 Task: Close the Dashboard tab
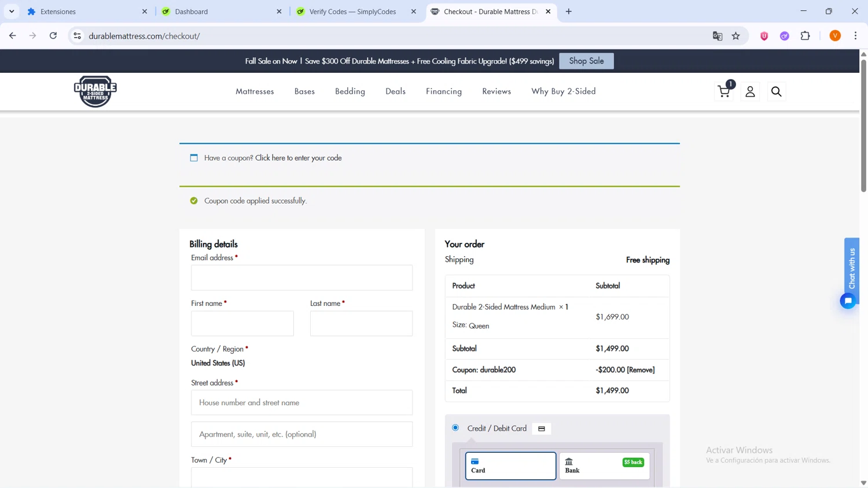pyautogui.click(x=279, y=12)
